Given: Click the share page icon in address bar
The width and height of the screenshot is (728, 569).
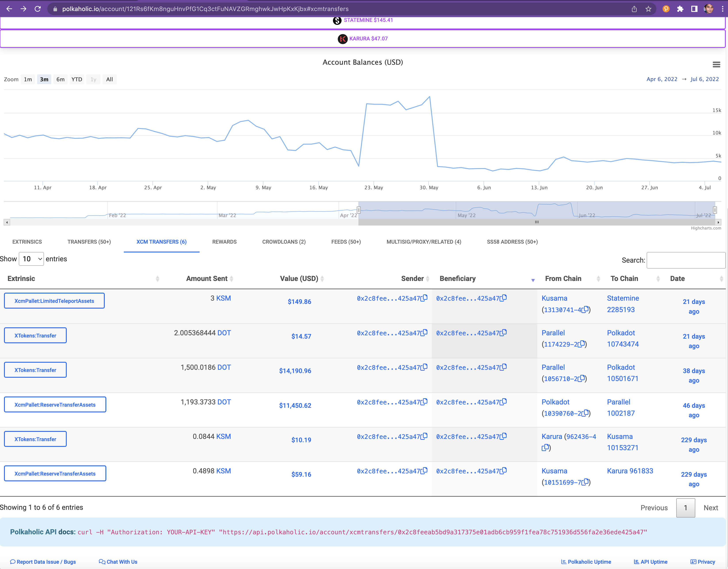Looking at the screenshot, I should 634,9.
